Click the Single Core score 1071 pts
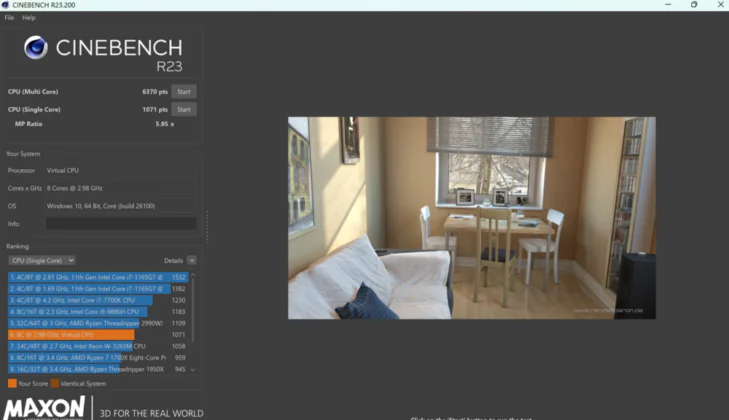The height and width of the screenshot is (420, 729). point(155,110)
